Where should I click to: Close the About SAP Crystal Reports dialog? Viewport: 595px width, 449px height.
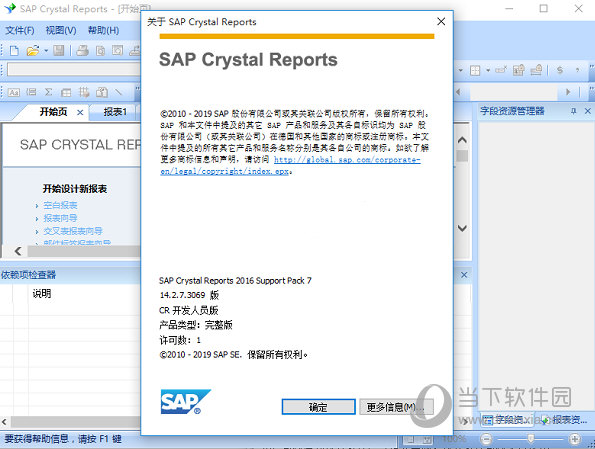pyautogui.click(x=441, y=22)
